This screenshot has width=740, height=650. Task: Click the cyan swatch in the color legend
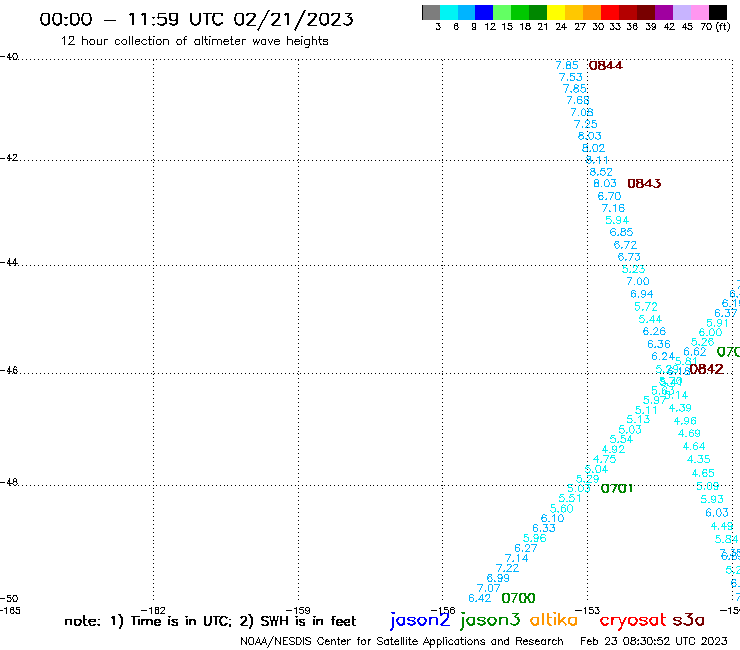449,13
